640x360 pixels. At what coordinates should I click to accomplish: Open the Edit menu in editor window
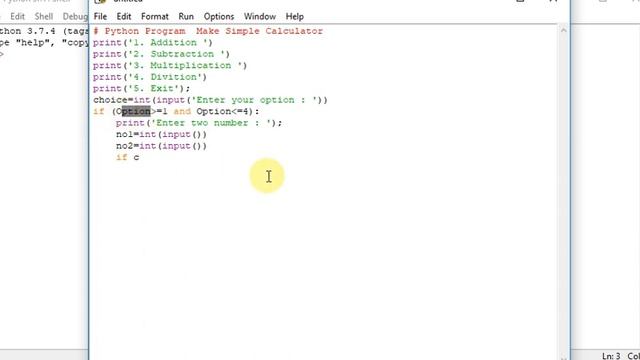[x=124, y=17]
